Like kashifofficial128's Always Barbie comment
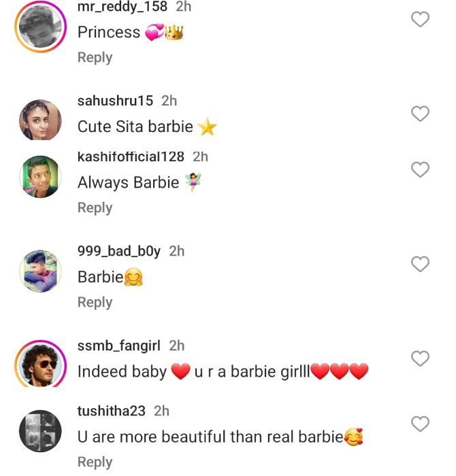 (x=421, y=169)
